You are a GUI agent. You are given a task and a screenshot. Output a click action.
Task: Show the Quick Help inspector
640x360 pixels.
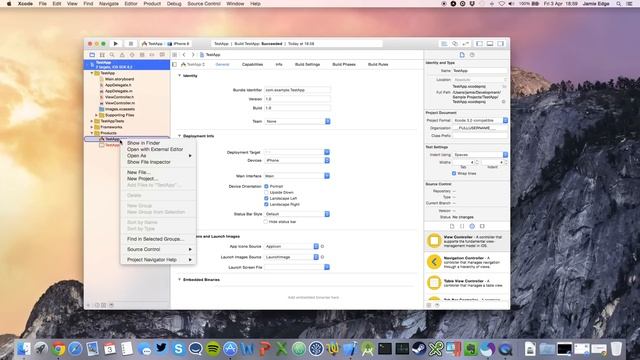472,55
